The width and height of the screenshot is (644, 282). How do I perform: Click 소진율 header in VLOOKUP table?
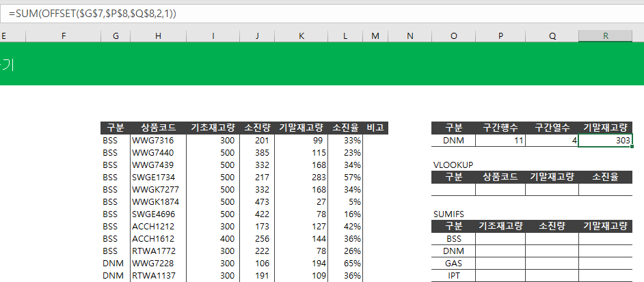click(x=606, y=178)
